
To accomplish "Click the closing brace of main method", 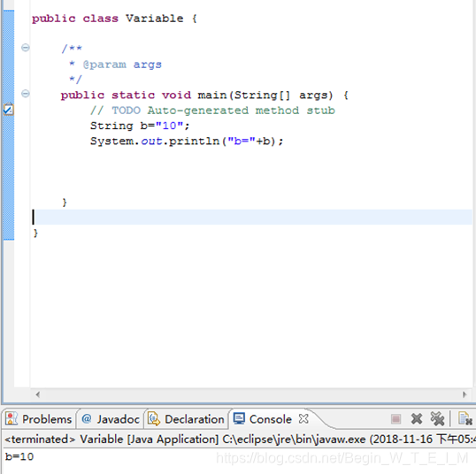I will [65, 203].
